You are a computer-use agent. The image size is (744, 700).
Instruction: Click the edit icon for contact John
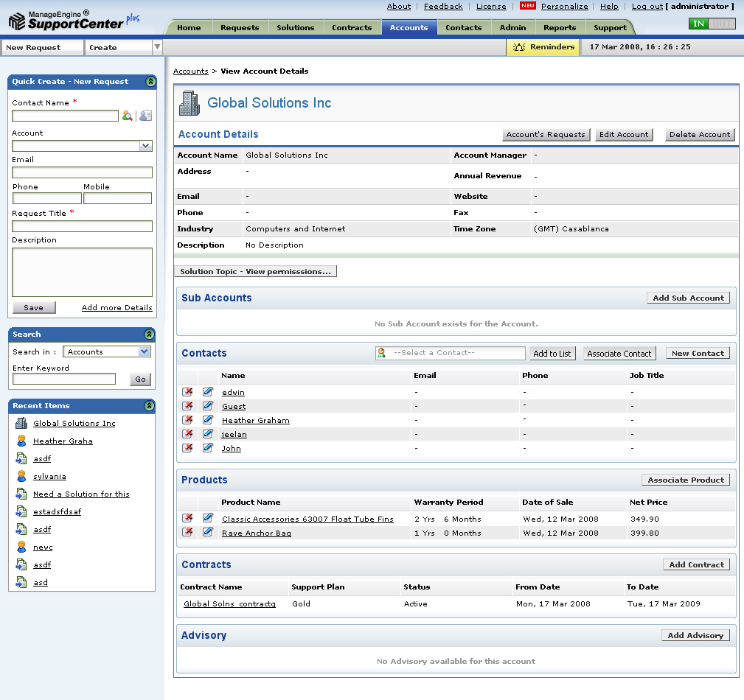(208, 448)
